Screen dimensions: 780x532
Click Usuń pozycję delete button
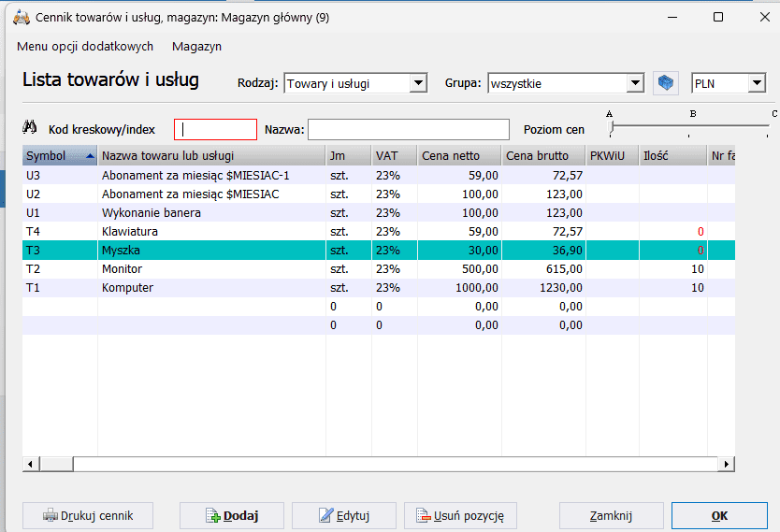pyautogui.click(x=460, y=515)
